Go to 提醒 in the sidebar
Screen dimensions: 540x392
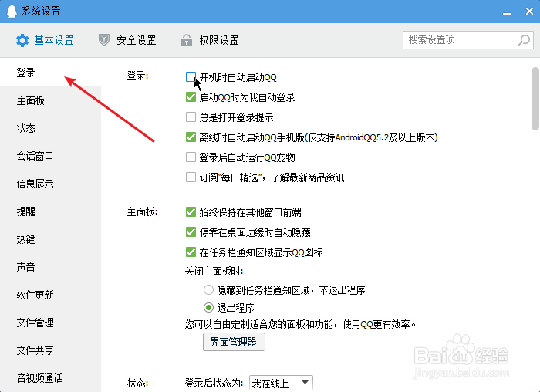click(50, 211)
